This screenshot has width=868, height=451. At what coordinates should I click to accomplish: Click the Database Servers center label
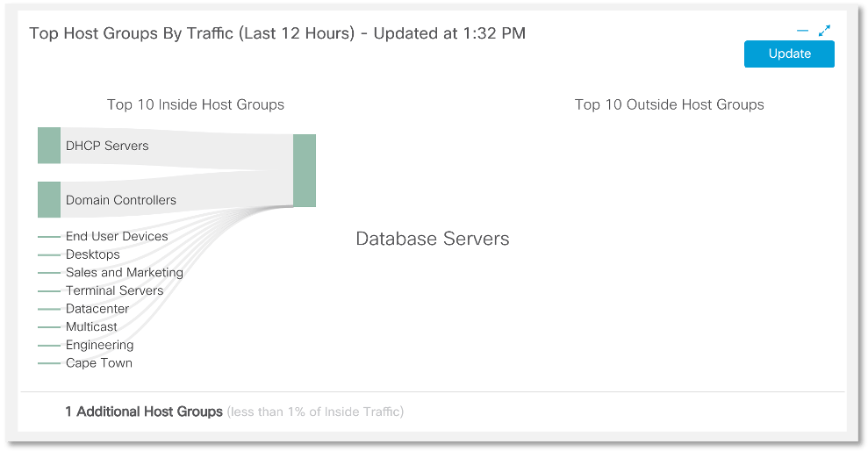click(x=432, y=239)
